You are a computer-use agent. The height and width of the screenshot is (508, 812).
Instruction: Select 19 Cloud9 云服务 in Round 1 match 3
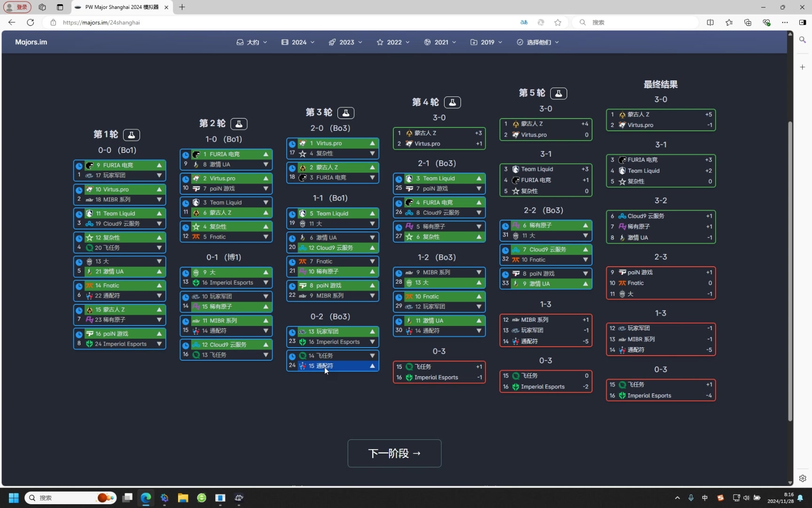pyautogui.click(x=125, y=224)
